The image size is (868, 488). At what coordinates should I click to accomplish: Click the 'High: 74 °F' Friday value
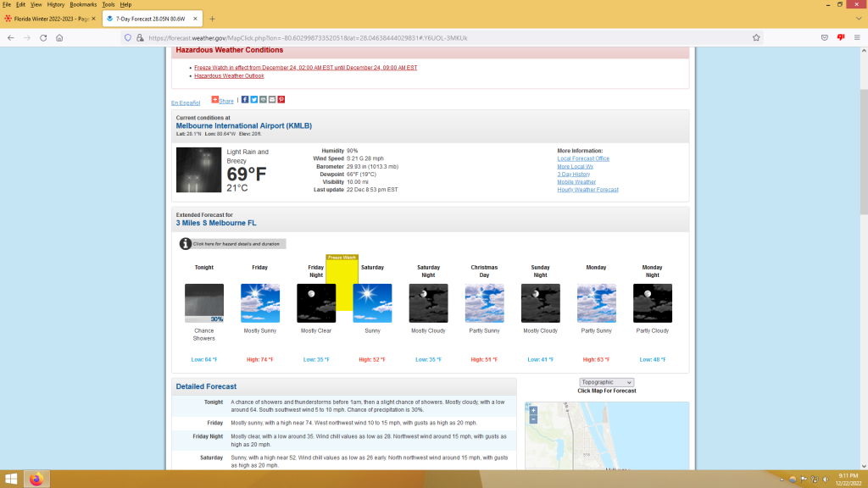259,359
